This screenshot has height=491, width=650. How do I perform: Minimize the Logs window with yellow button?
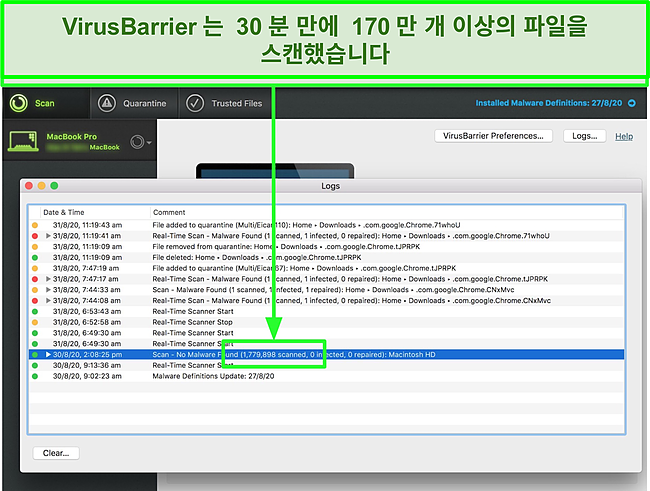coord(41,186)
